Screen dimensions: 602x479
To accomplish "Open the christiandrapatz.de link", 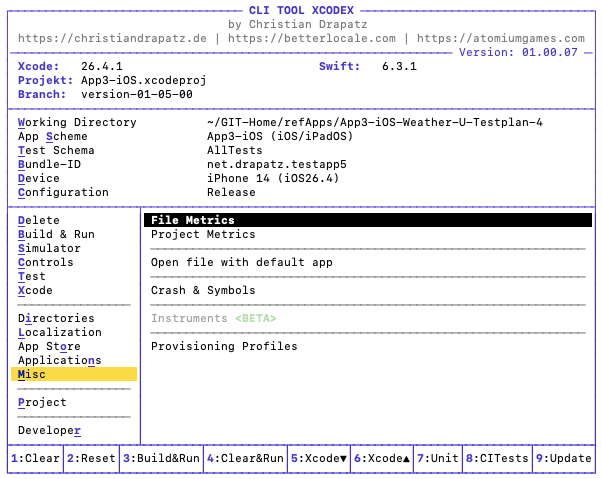I will click(x=112, y=38).
